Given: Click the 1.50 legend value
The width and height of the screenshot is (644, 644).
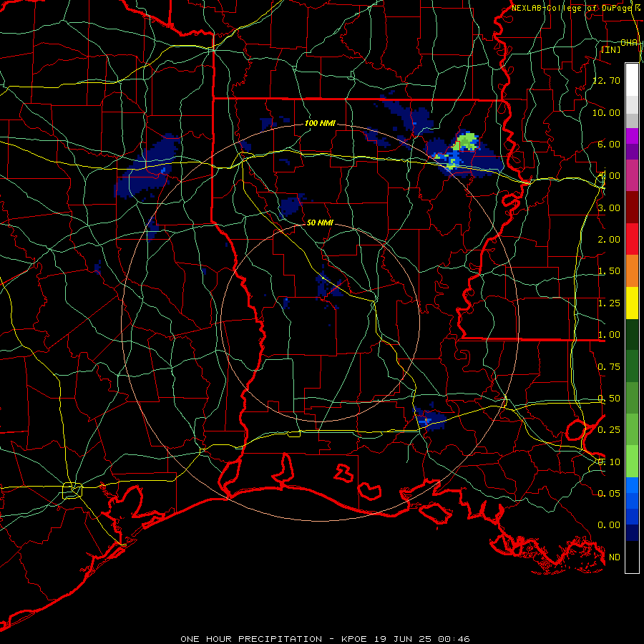Looking at the screenshot, I should [x=609, y=271].
